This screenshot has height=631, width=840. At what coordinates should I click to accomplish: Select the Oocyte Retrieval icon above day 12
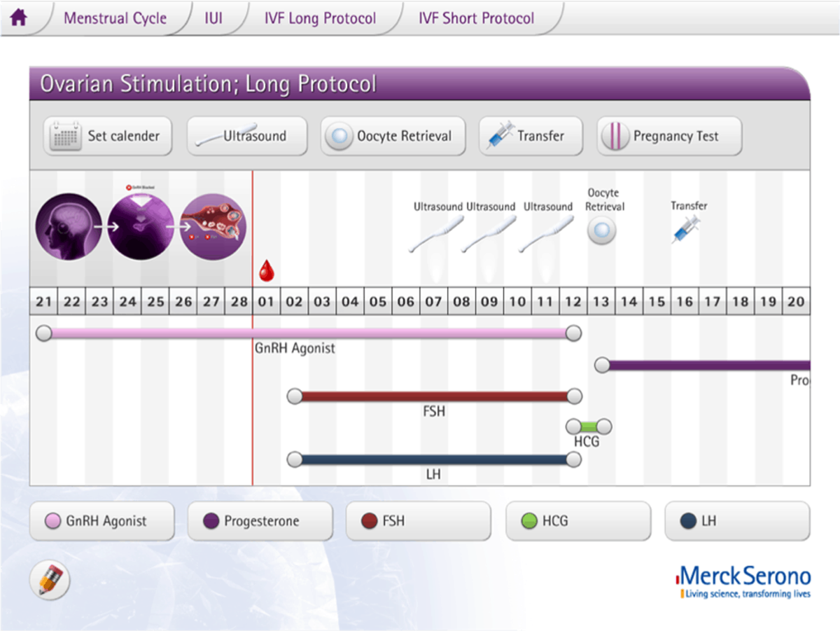(x=603, y=230)
